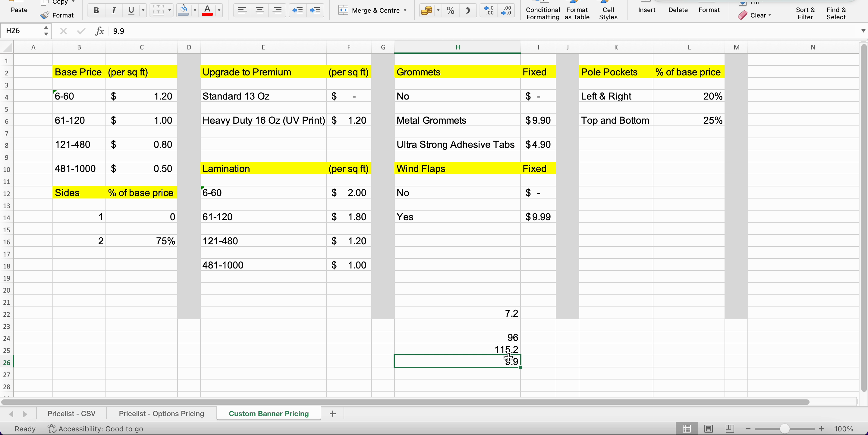Open the font colour dropdown arrow
The image size is (868, 435).
point(219,11)
